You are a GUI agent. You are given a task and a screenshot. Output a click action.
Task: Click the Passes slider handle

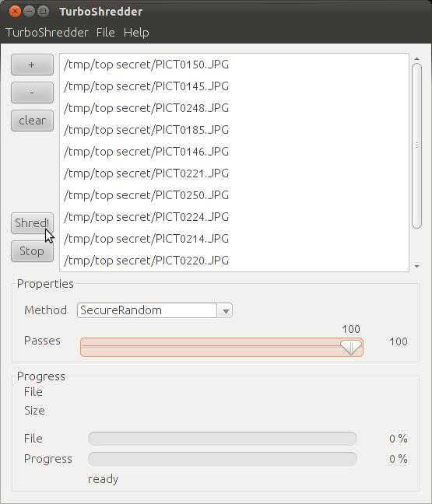click(351, 348)
